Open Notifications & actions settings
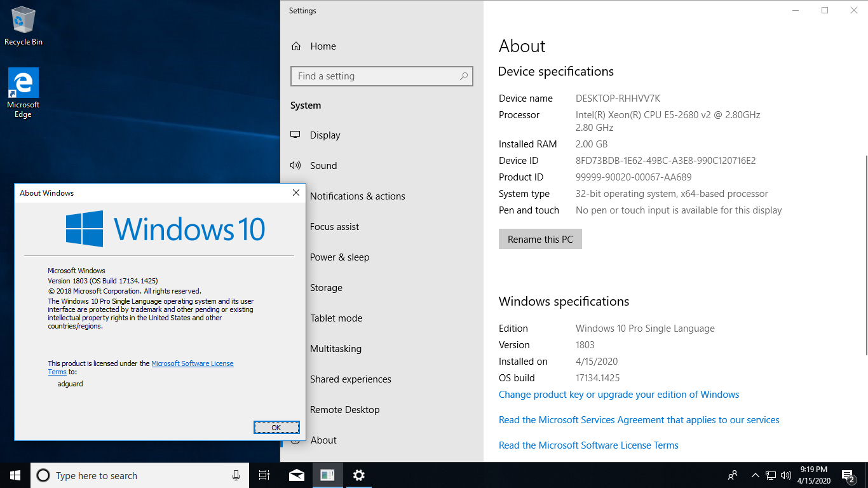Image resolution: width=868 pixels, height=488 pixels. pos(357,196)
